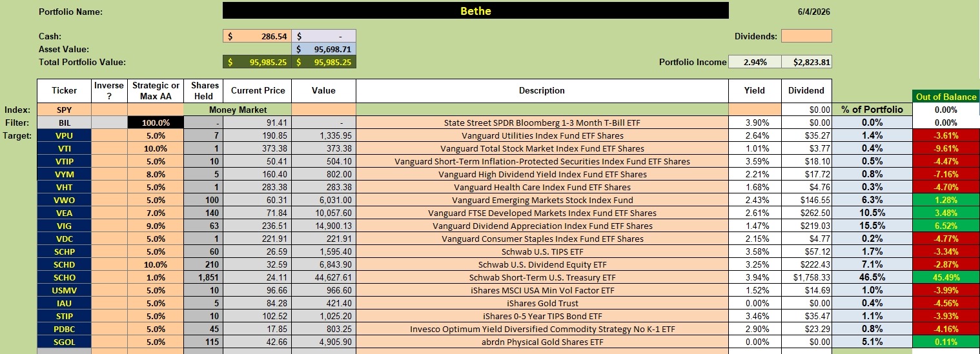The width and height of the screenshot is (980, 354).
Task: Select the VWO ticker cell
Action: [64, 200]
